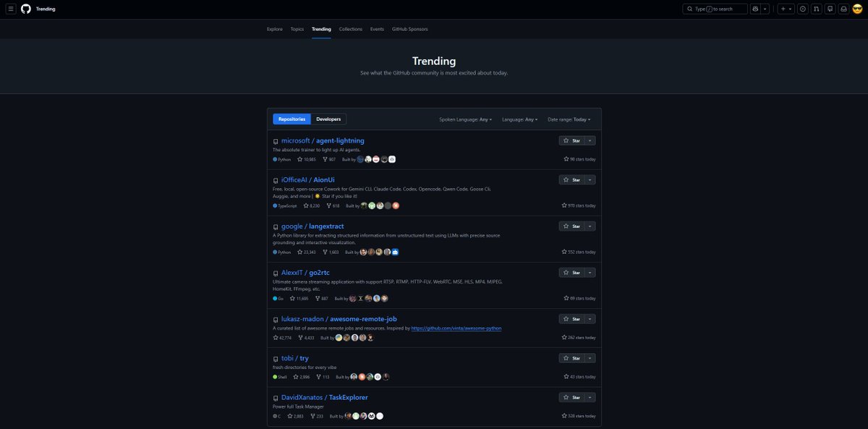868x429 pixels.
Task: Open agent-lightning forks count 907
Action: click(x=329, y=159)
